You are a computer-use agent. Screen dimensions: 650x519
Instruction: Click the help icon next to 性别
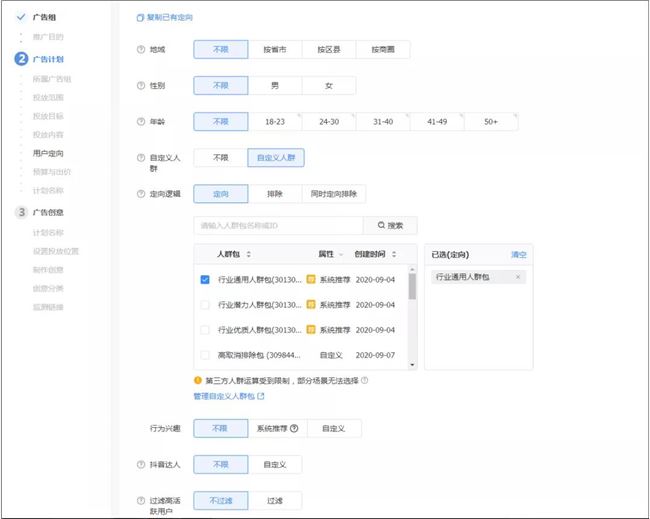[140, 85]
